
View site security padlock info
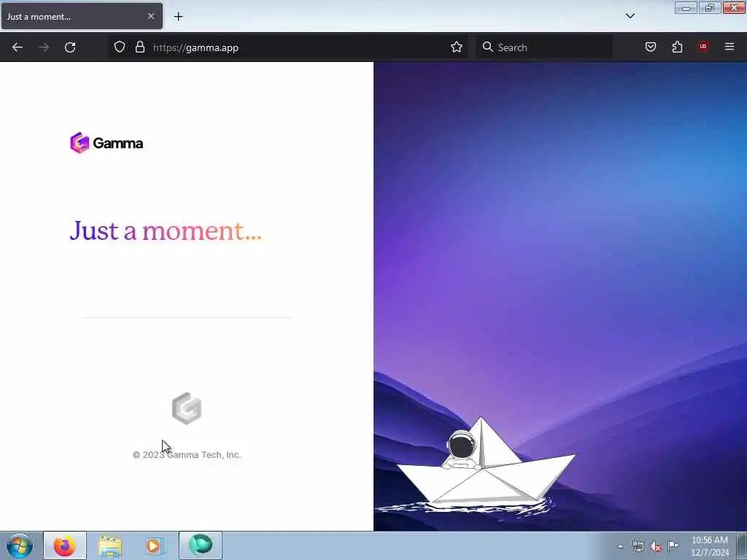tap(139, 47)
